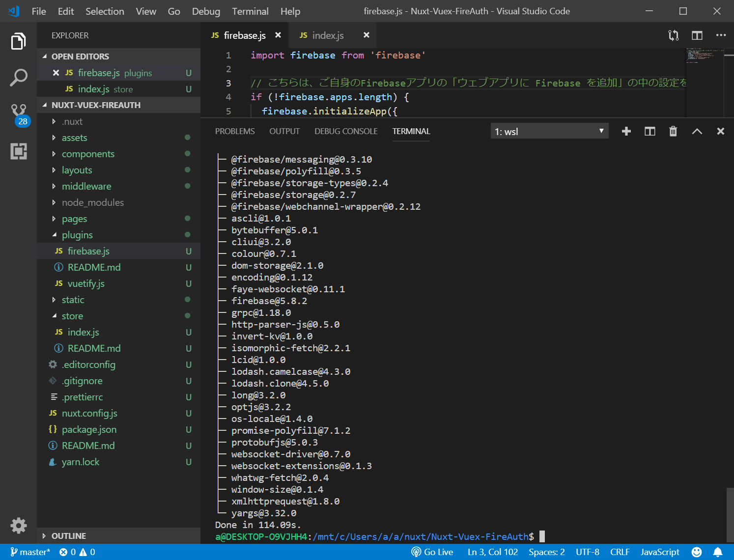This screenshot has width=734, height=560.
Task: Split the terminal pane
Action: tap(650, 131)
